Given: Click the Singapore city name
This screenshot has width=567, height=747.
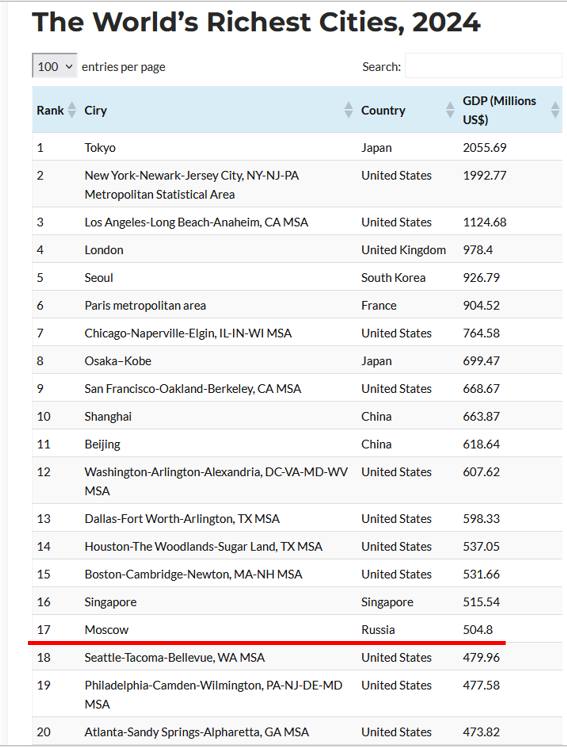Looking at the screenshot, I should [111, 602].
